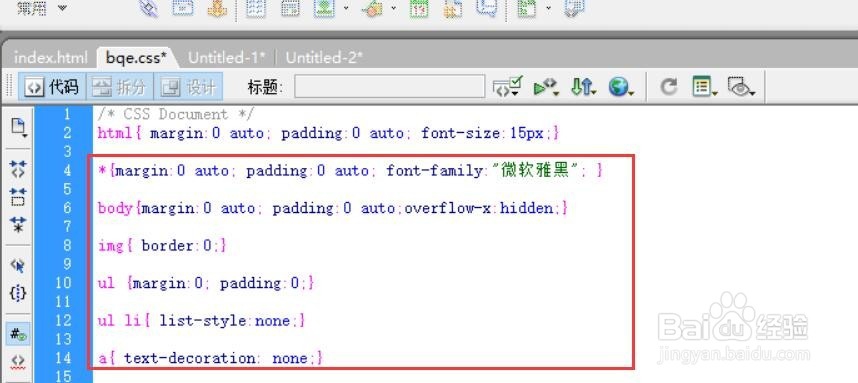The width and height of the screenshot is (858, 383).
Task: Insert table from Insert bar
Action: pos(256,8)
